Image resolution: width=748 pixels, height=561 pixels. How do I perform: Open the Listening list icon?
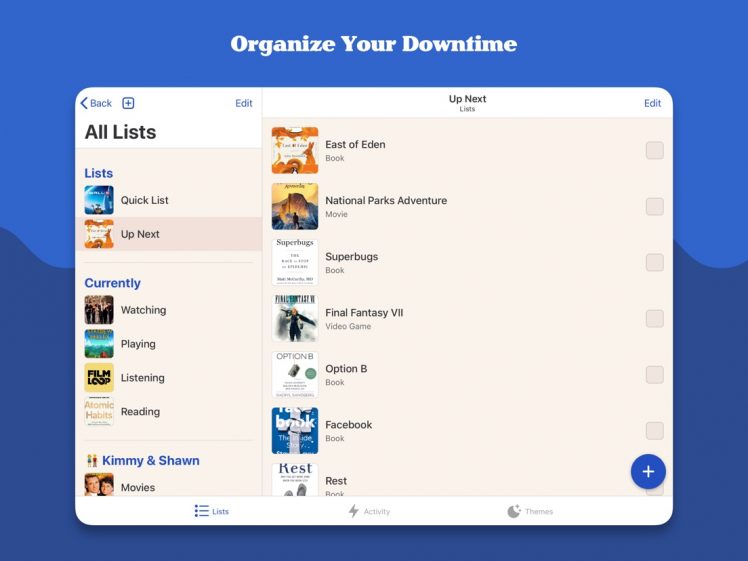click(99, 378)
